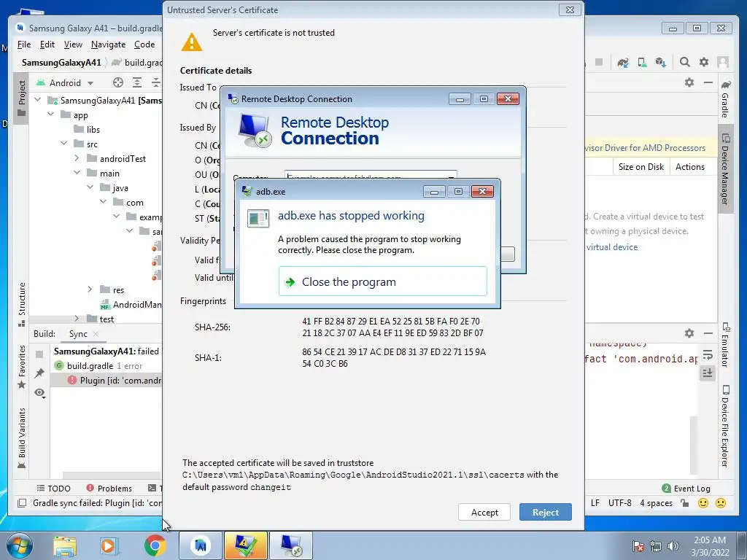Open the SDK Manager toolbar icon

coord(660,63)
